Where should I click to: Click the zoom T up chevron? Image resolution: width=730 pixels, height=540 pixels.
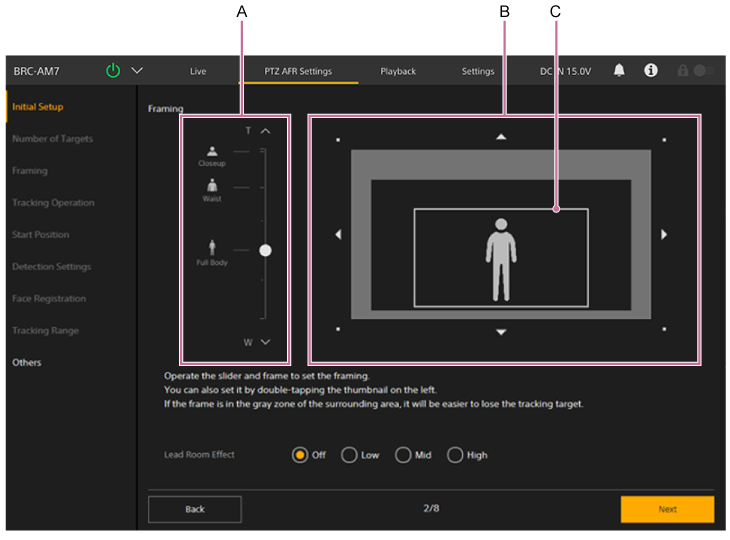pos(265,131)
